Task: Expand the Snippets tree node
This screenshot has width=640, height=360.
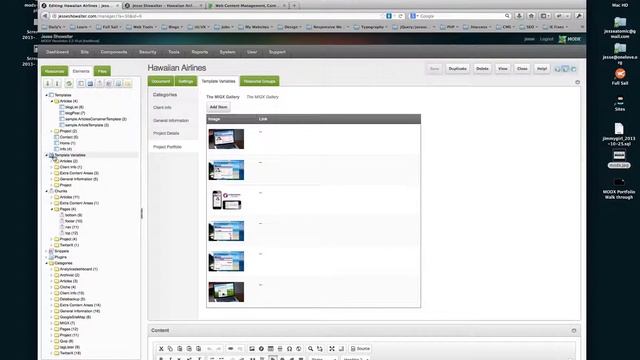Action: [x=47, y=251]
